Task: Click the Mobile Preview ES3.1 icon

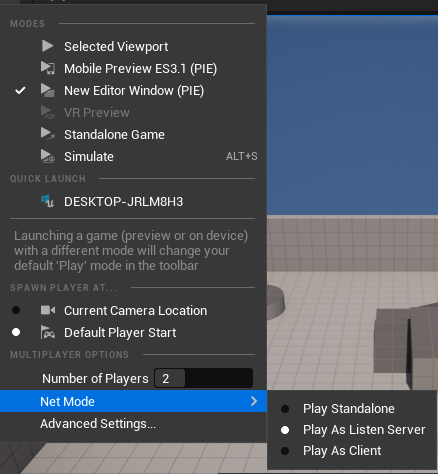Action: tap(48, 68)
